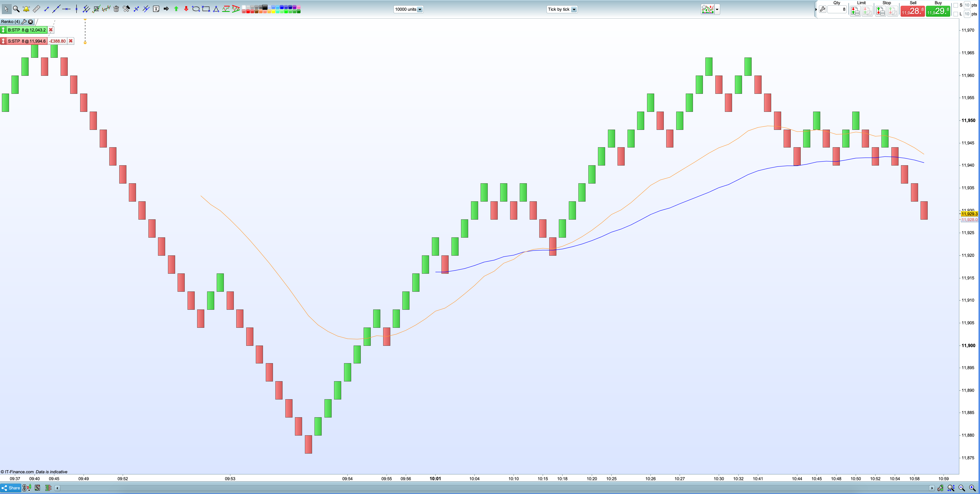Click the trash can delete-objects icon
This screenshot has width=980, height=494.
tap(116, 9)
